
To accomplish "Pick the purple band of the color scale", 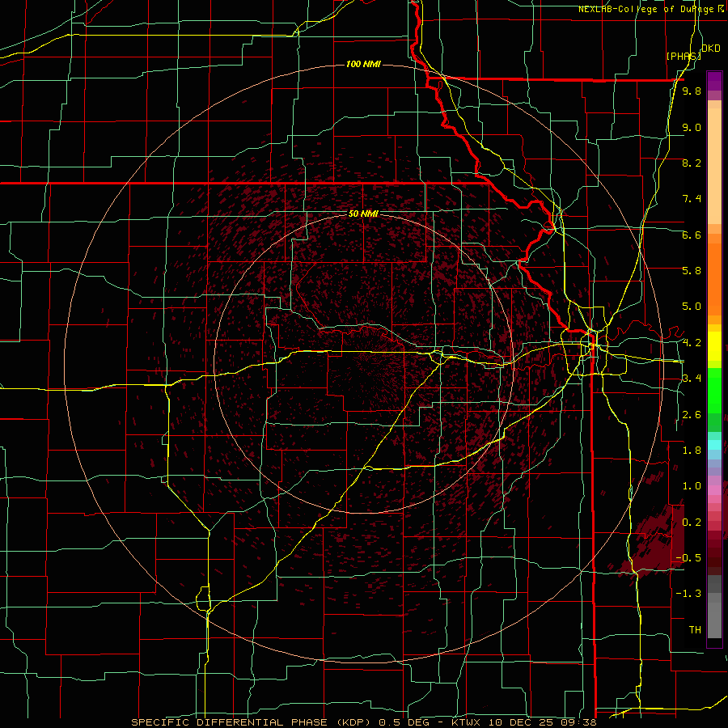I will [x=714, y=81].
